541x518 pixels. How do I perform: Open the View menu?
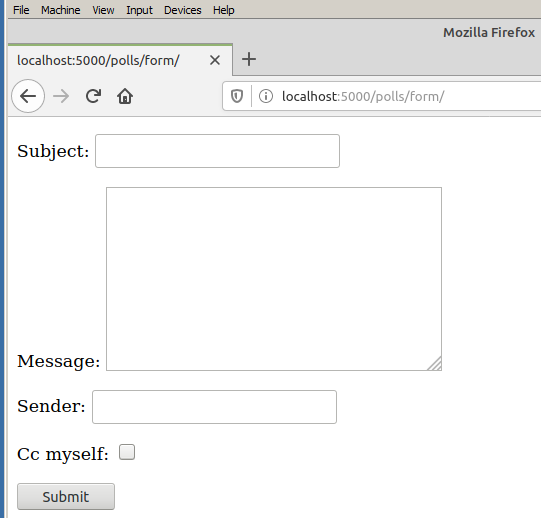(x=103, y=10)
